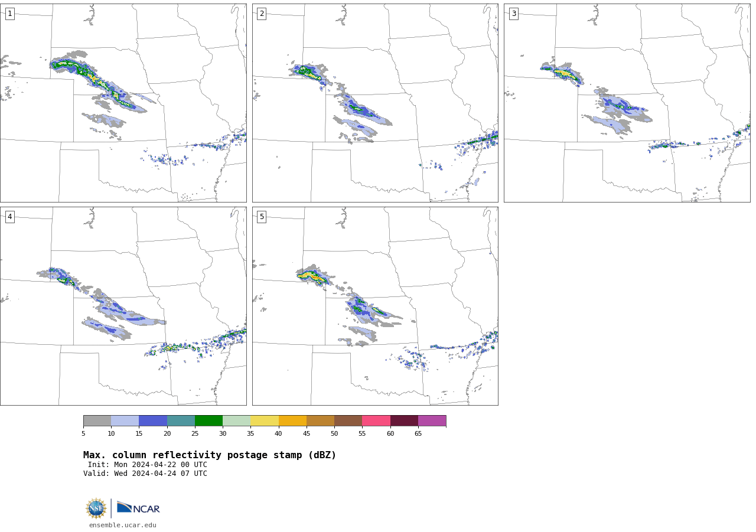The image size is (756, 532).
Task: Select the pink 55-60 dBZ swatch
Action: 376,421
